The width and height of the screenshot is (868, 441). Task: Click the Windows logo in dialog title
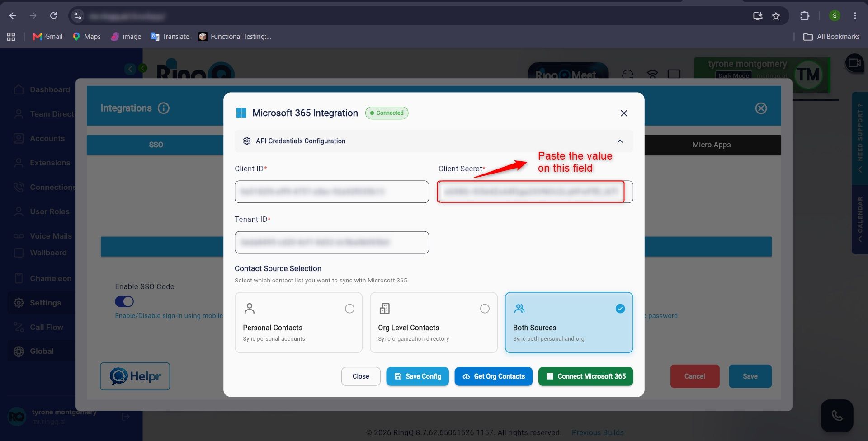click(241, 113)
